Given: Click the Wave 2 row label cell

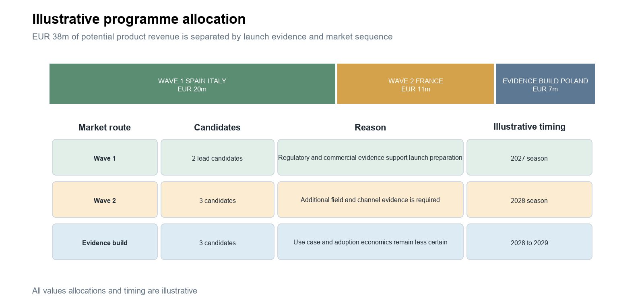Looking at the screenshot, I should [105, 200].
